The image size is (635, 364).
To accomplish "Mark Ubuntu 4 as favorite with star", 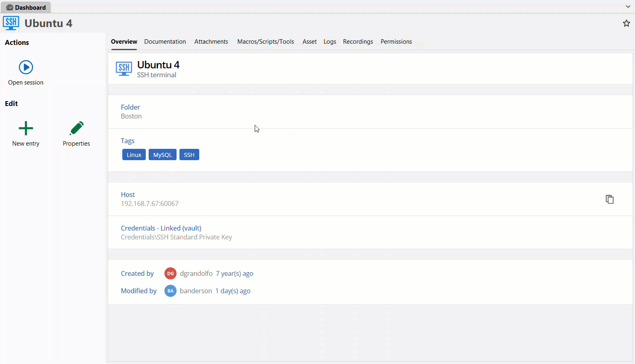I will 626,23.
